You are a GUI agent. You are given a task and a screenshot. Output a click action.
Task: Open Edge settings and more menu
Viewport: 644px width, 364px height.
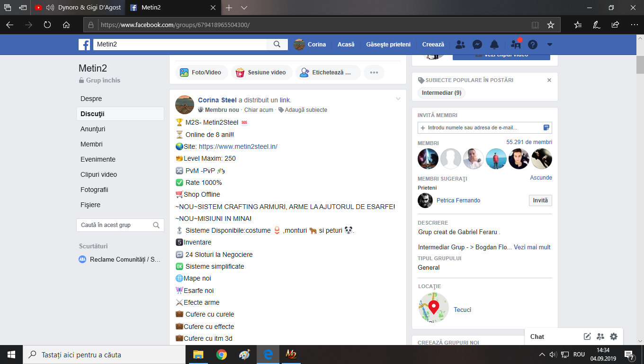(634, 25)
